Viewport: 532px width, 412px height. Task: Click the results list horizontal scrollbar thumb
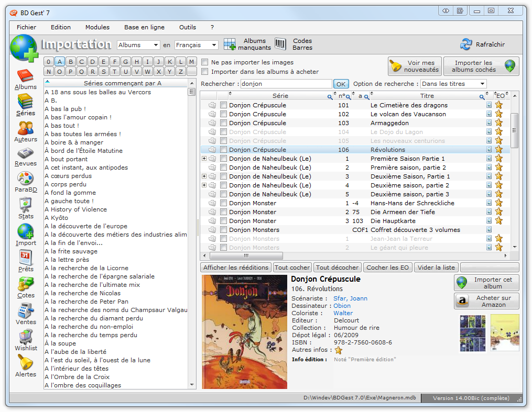click(246, 255)
